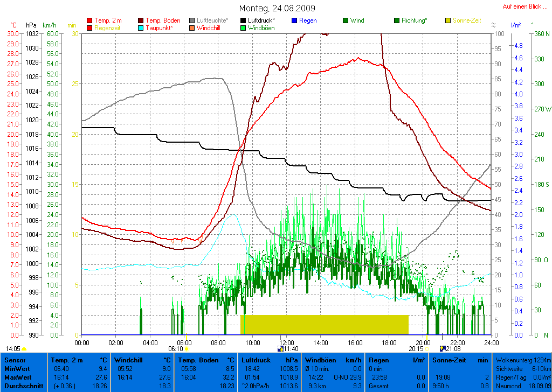The height and width of the screenshot is (392, 552).
Task: Click the red Temp. 2 m legend box
Action: pyautogui.click(x=89, y=20)
